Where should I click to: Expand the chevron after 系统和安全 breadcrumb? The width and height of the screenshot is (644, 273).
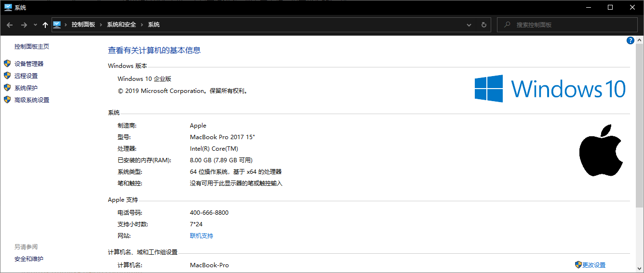142,25
